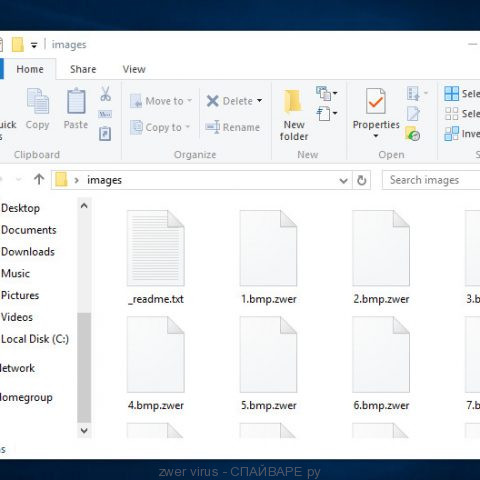This screenshot has height=480, width=480.
Task: Select the 5.bmp.zwer file
Action: point(268,364)
